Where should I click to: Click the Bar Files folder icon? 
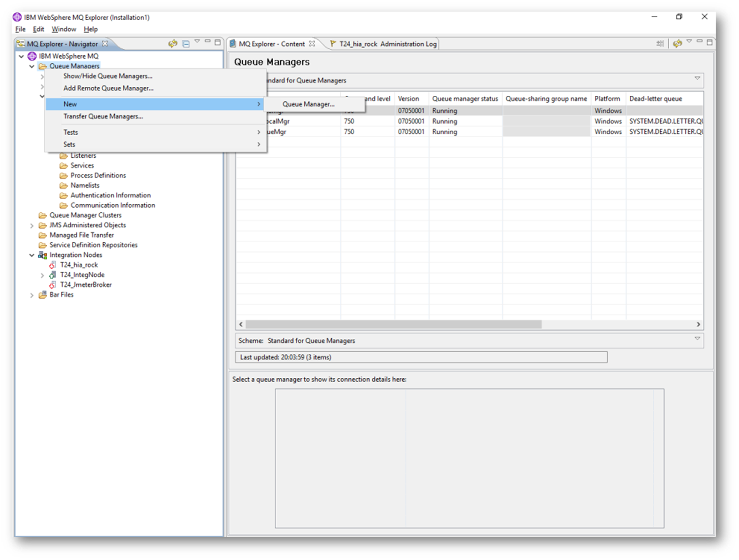pos(43,295)
